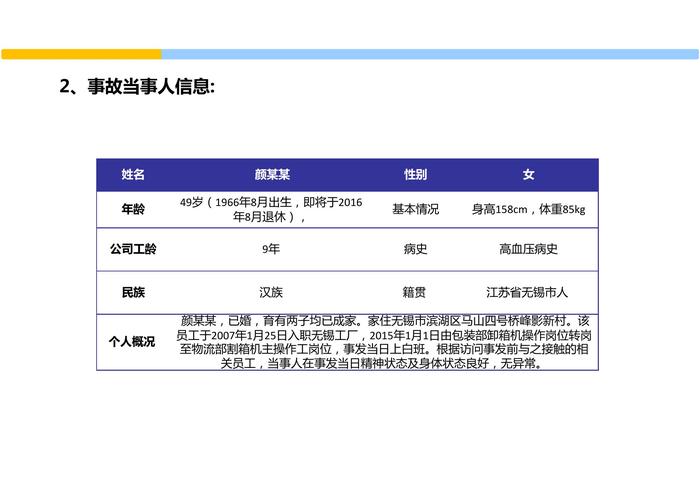Screen dimensions: 700x483
Task: Click the '个人概况' row label
Action: click(x=132, y=342)
